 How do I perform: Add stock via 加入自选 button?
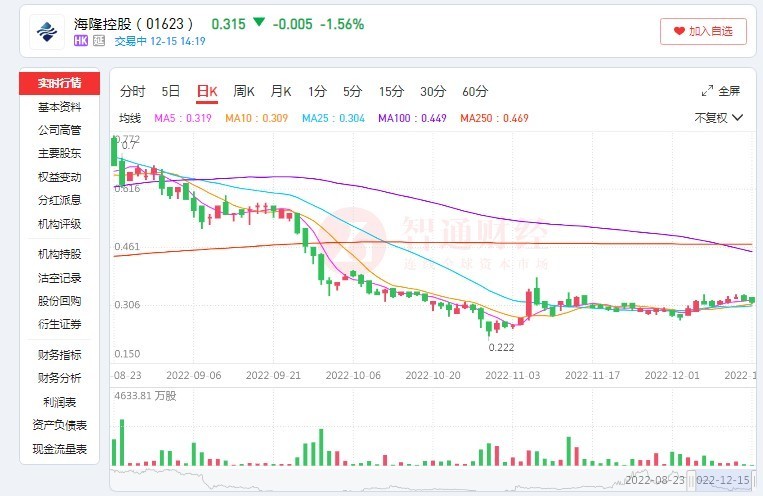[x=703, y=31]
